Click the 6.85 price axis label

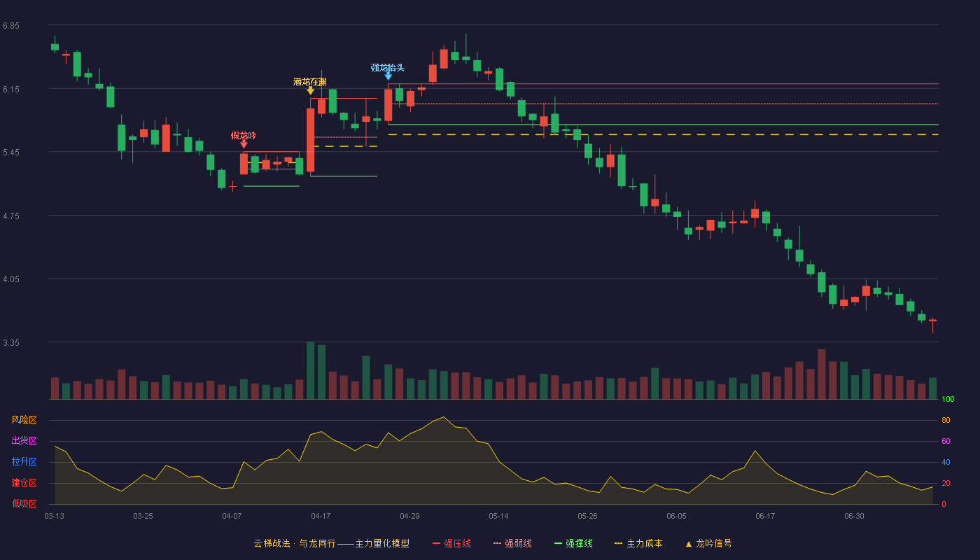[11, 26]
